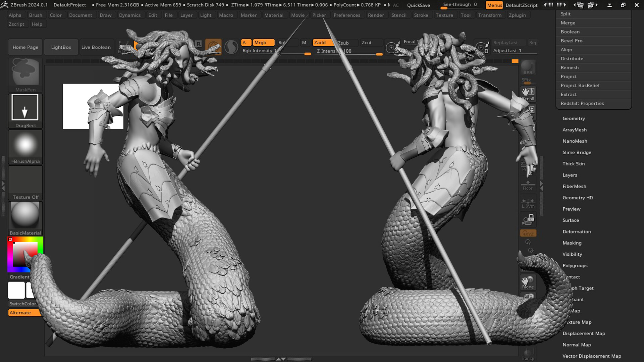Expand the Bevel Pro section
Viewport: 644px width, 362px height.
pos(594,41)
